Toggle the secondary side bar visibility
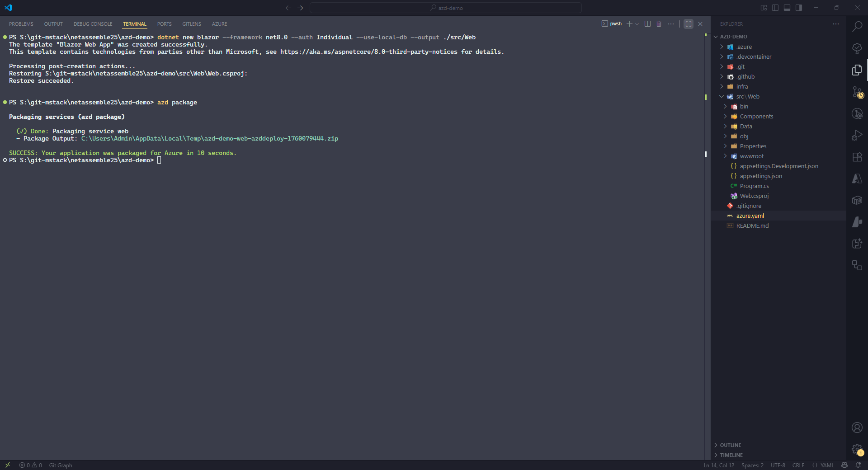This screenshot has width=868, height=470. [x=799, y=8]
